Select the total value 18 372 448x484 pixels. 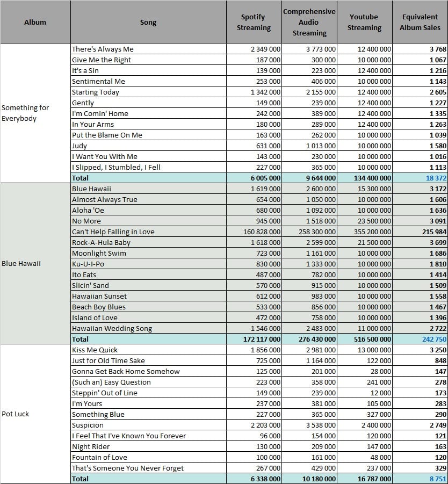420,178
